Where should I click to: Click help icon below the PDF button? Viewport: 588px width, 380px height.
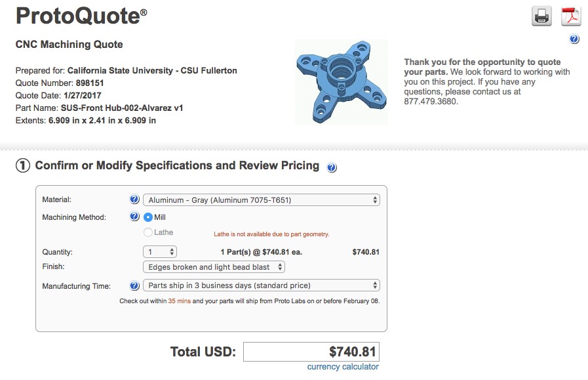click(x=574, y=39)
